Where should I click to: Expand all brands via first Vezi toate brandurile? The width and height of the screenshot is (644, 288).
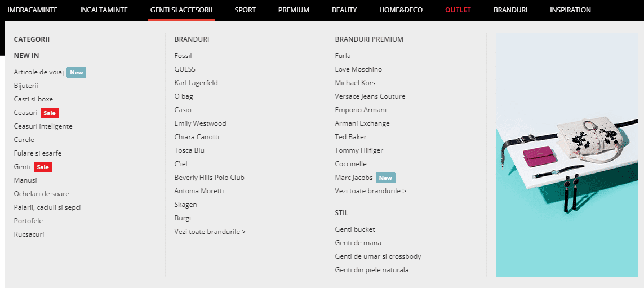click(210, 232)
